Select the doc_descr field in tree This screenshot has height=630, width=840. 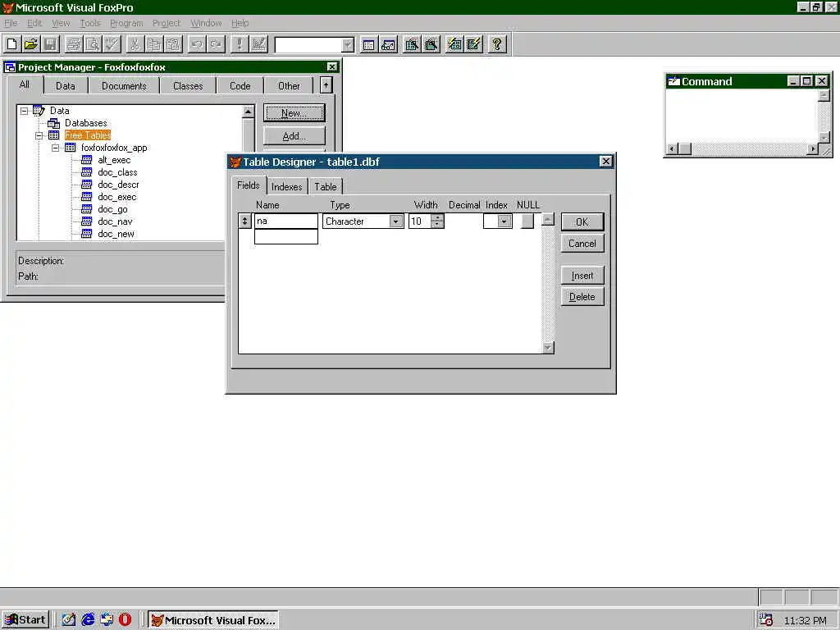[x=118, y=185]
